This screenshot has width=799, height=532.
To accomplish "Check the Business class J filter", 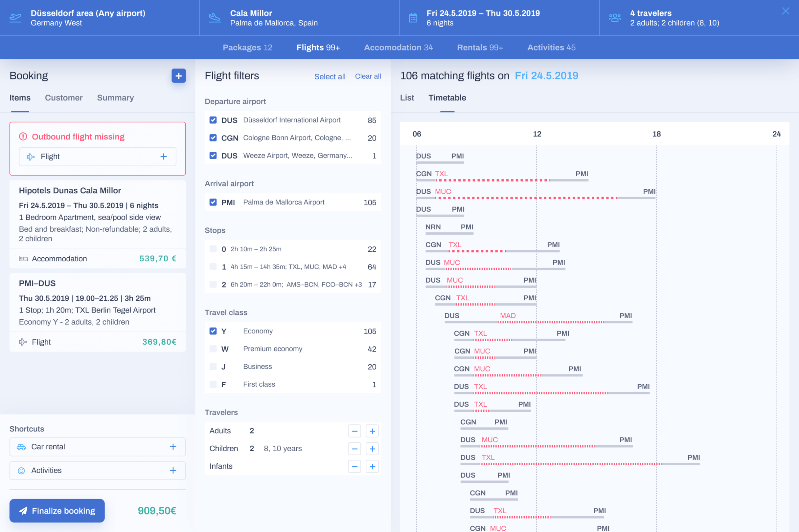I will 213,367.
